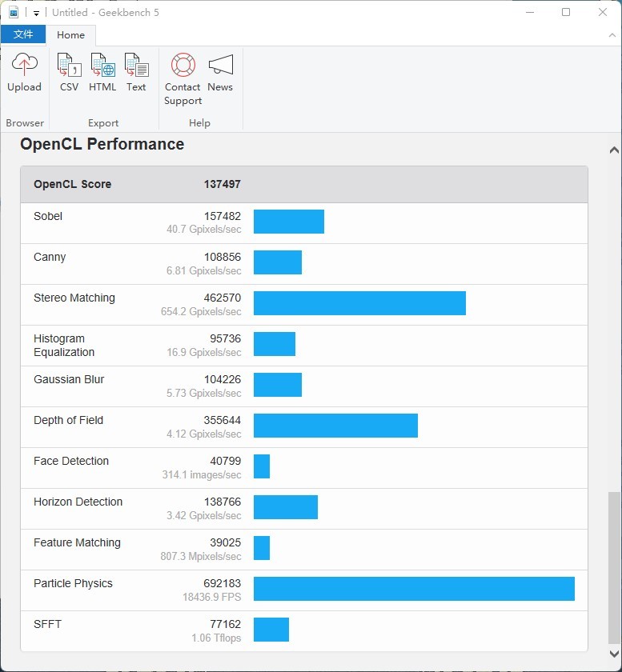
Task: Click the 807.3 Mpixels/sec value
Action: click(201, 556)
